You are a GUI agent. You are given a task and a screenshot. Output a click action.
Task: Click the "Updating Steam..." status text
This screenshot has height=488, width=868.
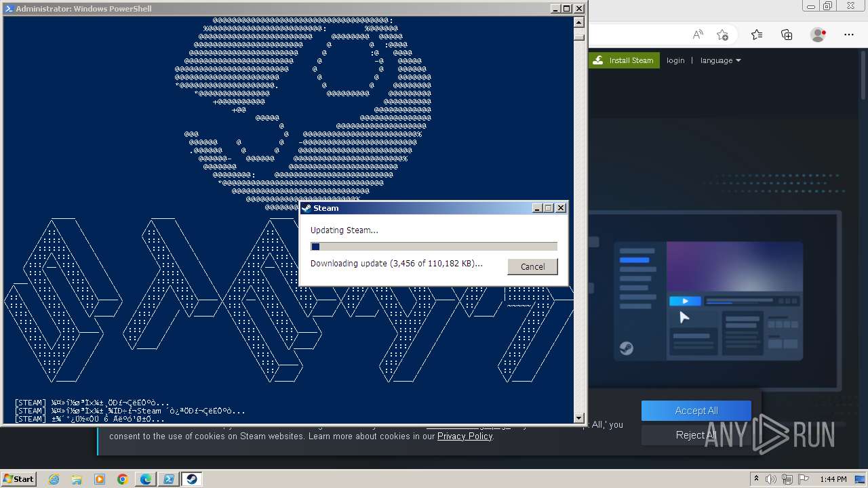pos(344,230)
